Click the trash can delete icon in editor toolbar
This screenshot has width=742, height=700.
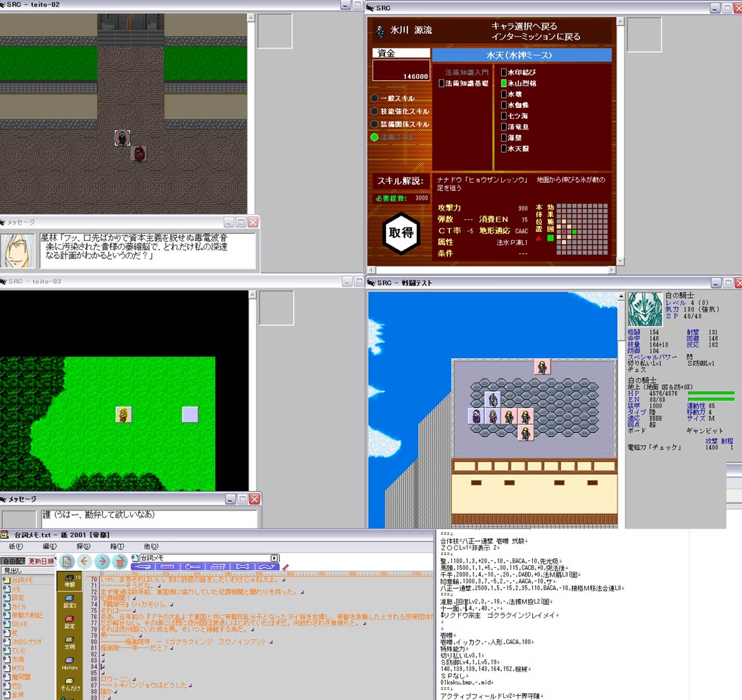pyautogui.click(x=119, y=561)
